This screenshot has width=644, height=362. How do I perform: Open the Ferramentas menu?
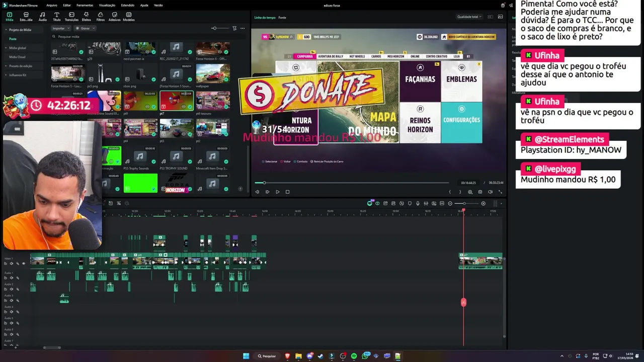click(x=85, y=5)
